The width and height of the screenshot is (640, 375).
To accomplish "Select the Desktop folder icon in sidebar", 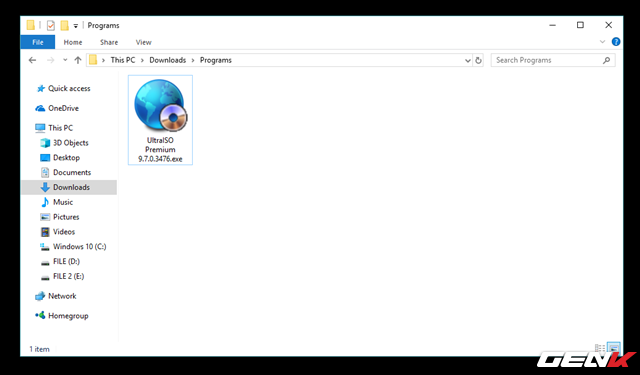I will 45,158.
